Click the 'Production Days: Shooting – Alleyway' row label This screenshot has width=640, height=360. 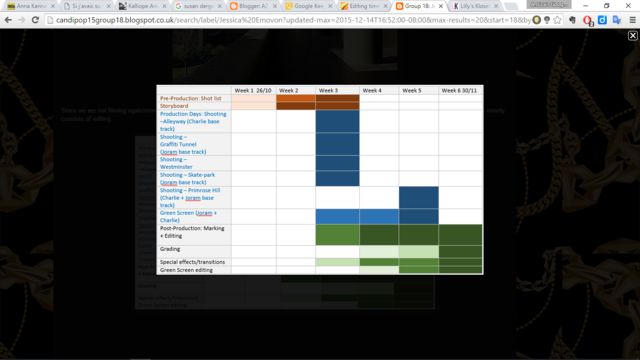pyautogui.click(x=193, y=121)
